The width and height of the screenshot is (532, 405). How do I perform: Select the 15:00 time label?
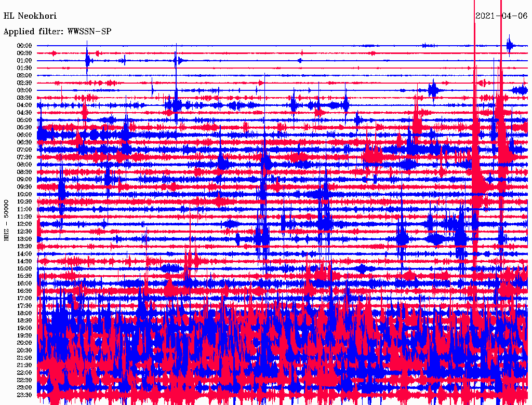24,268
